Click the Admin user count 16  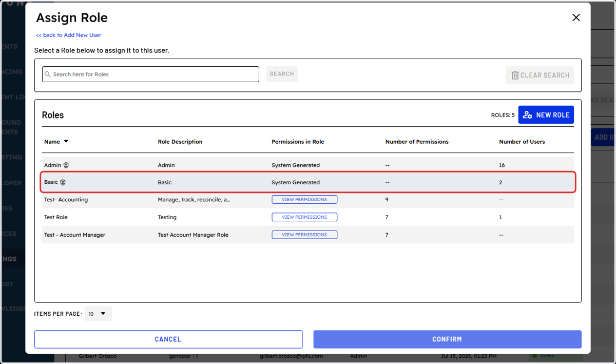tap(502, 165)
